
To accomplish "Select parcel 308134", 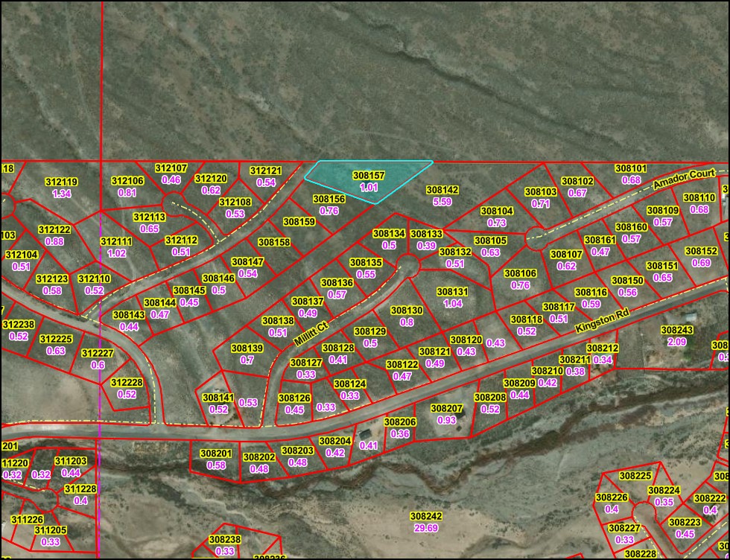I will click(389, 233).
